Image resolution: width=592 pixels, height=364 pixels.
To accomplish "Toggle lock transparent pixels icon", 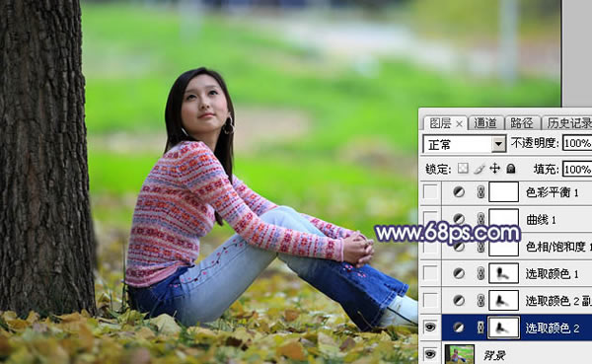I will 463,169.
